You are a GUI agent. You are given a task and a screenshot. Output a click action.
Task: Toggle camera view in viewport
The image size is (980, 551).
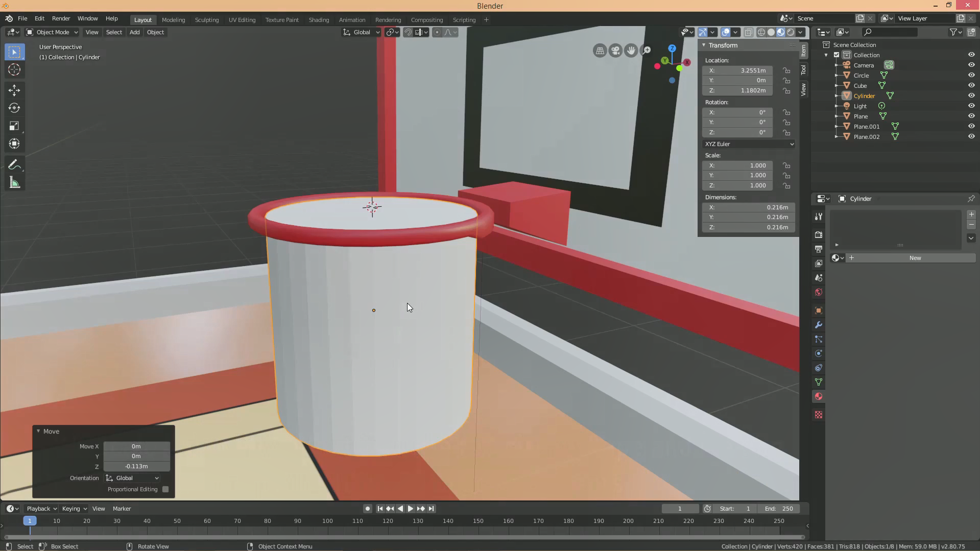click(615, 51)
